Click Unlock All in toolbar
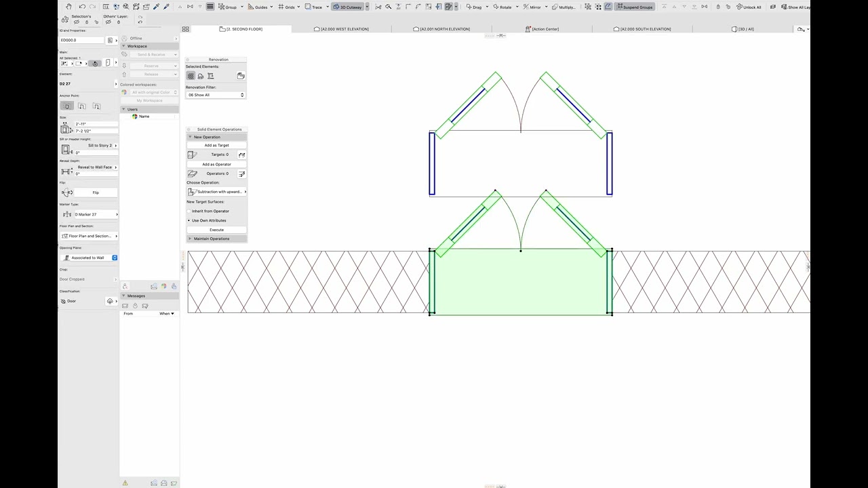 pyautogui.click(x=748, y=7)
